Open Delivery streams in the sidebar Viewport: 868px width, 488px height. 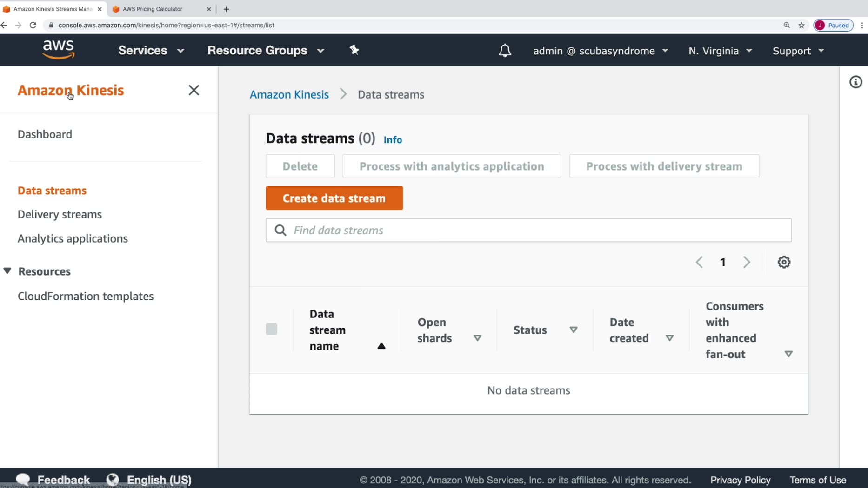pyautogui.click(x=60, y=214)
